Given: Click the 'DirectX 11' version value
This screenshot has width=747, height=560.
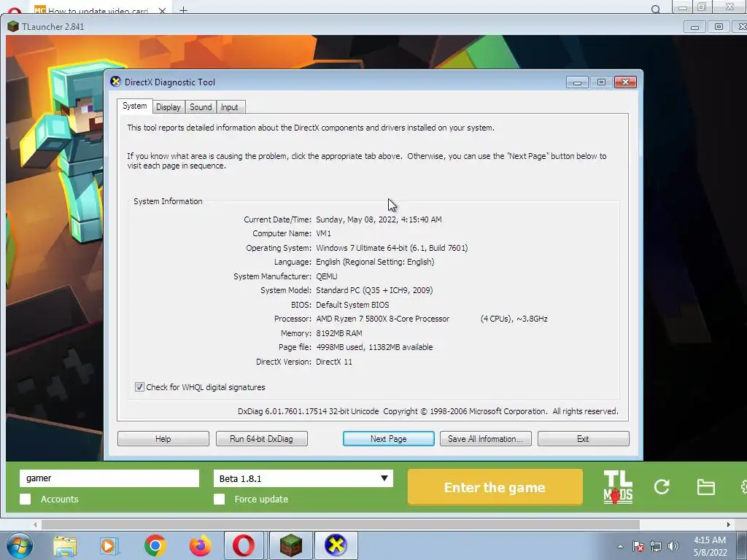Looking at the screenshot, I should click(334, 362).
